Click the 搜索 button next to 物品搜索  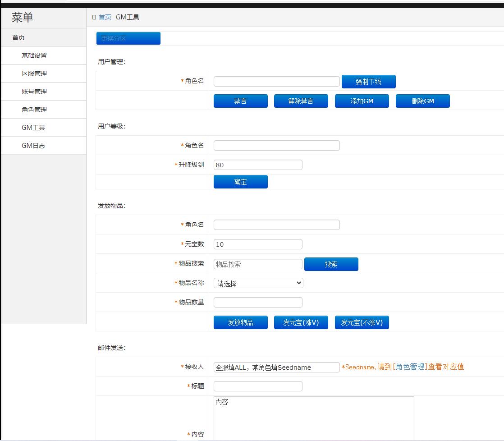(x=331, y=264)
